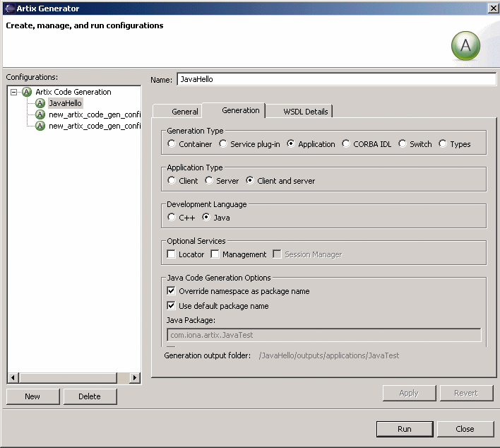Close the Artix Generator dialog window
The image size is (500, 448).
[494, 8]
